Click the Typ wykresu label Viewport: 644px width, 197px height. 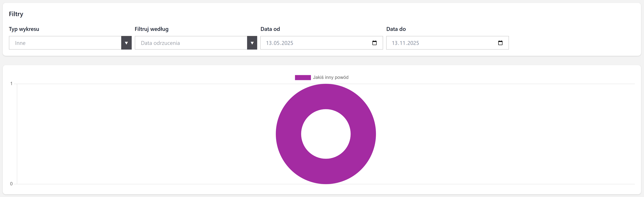[24, 29]
